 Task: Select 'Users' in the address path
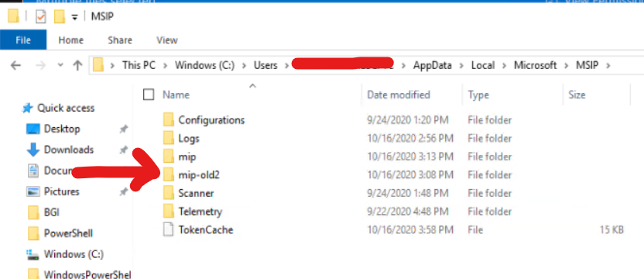click(x=265, y=65)
